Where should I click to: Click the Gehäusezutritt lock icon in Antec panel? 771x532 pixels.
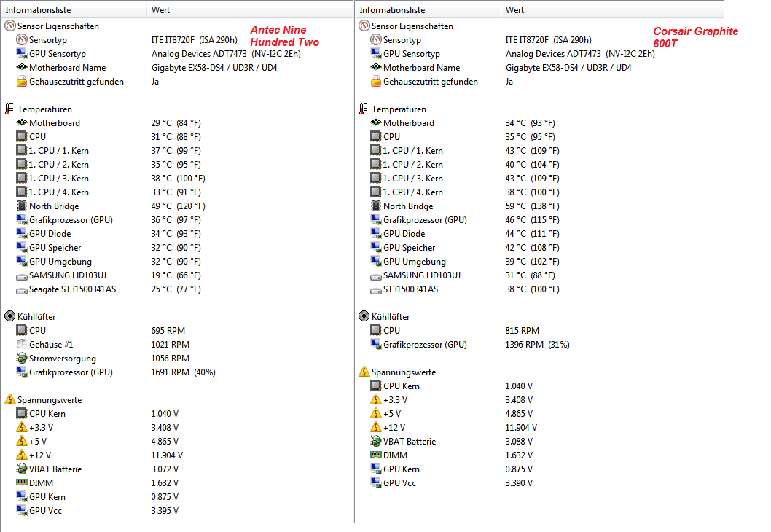[x=22, y=81]
